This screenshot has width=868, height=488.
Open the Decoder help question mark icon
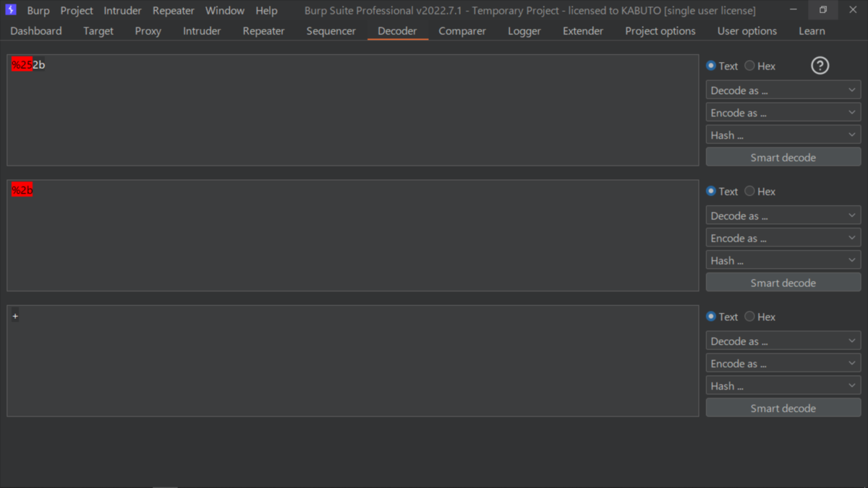coord(820,66)
